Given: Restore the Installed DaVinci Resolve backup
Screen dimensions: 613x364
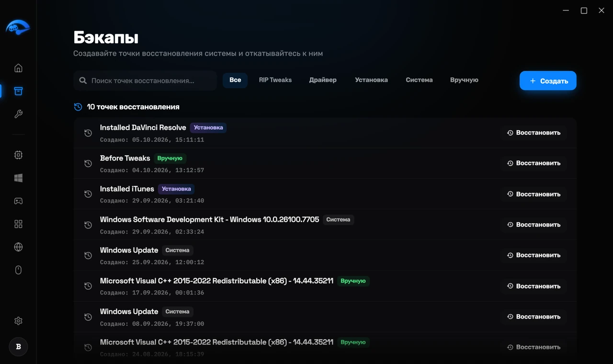Looking at the screenshot, I should click(x=534, y=133).
